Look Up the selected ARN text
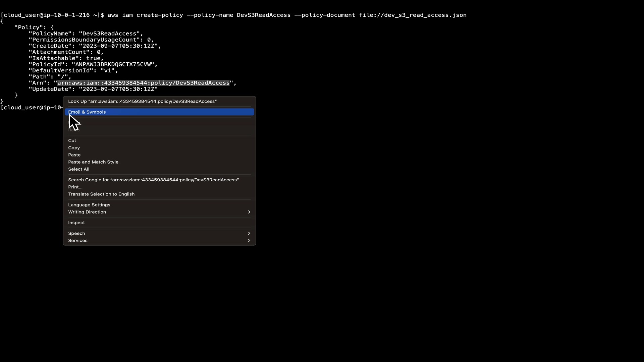The height and width of the screenshot is (362, 644). coord(142,101)
